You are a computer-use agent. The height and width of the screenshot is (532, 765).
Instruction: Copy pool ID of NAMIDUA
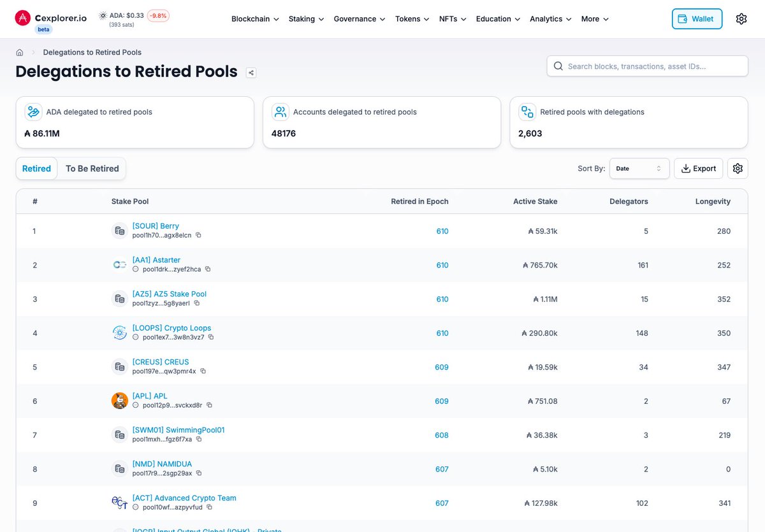click(199, 473)
